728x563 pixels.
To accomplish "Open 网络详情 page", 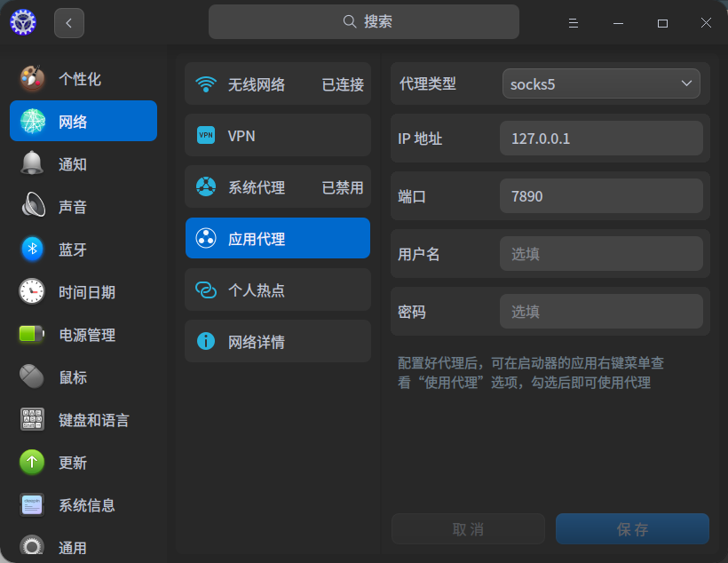I will [278, 341].
